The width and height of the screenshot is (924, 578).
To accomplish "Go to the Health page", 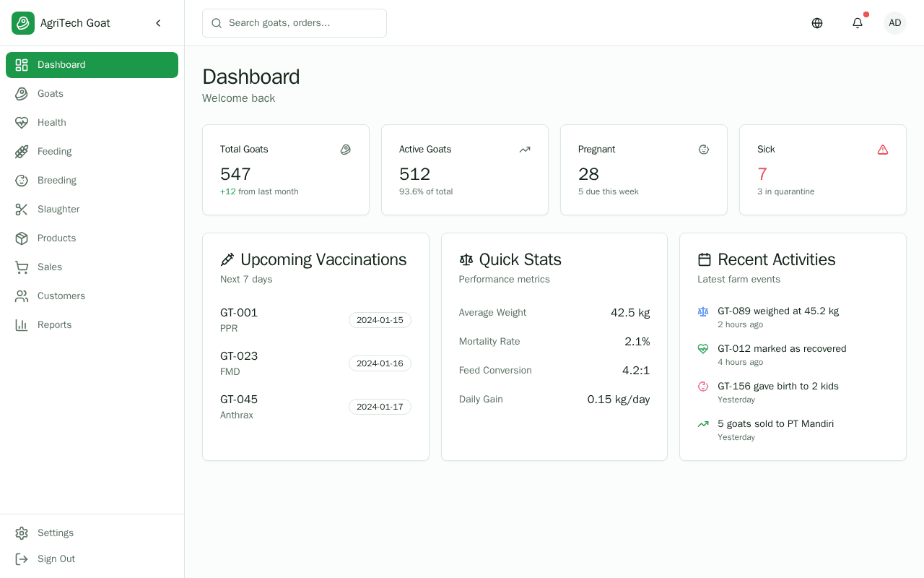I will coord(92,123).
